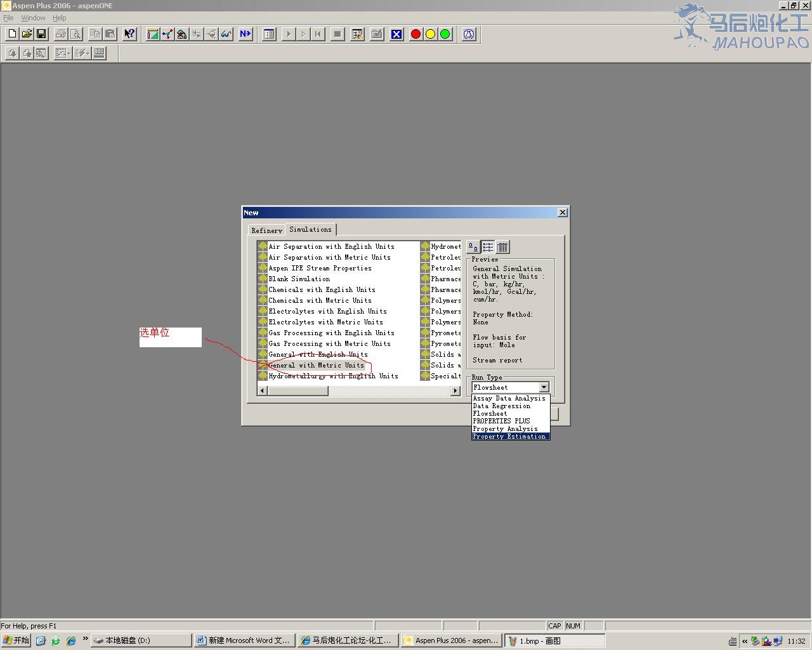812x650 pixels.
Task: Open local disk D: taskbar item
Action: (x=141, y=640)
